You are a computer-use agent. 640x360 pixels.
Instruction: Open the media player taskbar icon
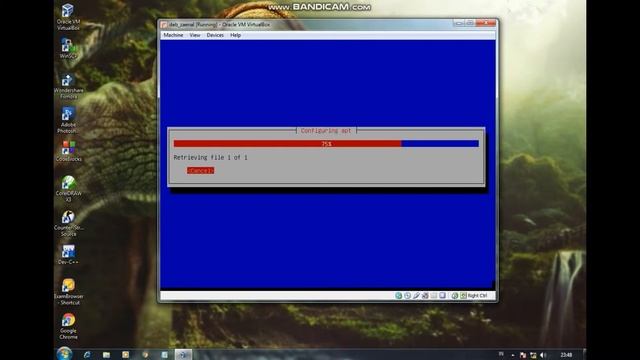coord(125,355)
